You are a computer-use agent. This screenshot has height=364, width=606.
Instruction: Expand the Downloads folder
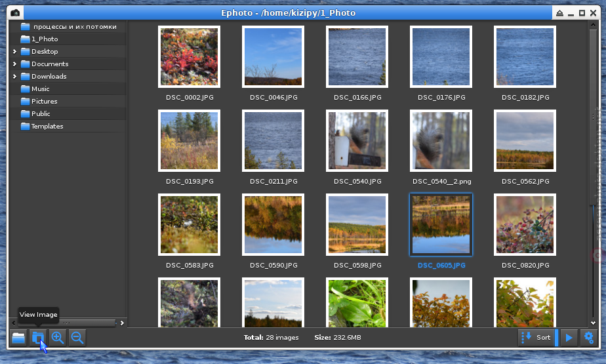point(14,76)
